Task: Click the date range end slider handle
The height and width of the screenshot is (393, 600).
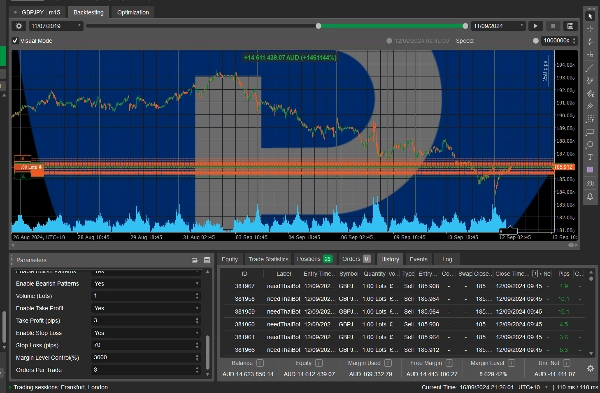Action: click(465, 26)
